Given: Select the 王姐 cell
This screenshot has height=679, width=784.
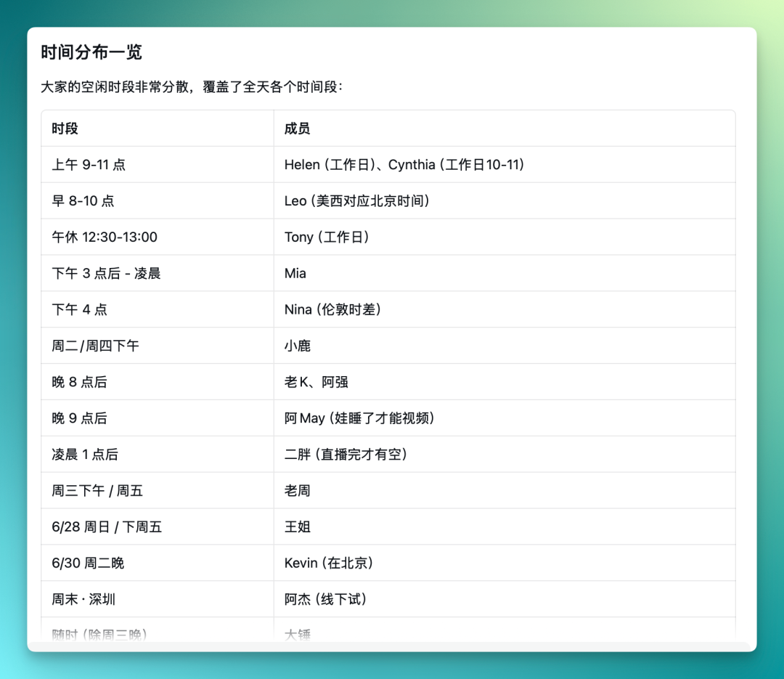Looking at the screenshot, I should (505, 526).
